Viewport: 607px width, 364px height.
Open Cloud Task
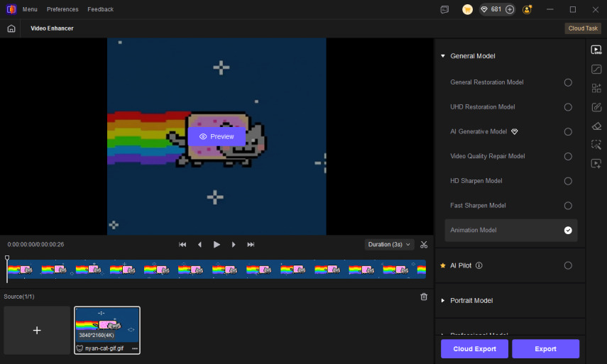click(x=583, y=28)
